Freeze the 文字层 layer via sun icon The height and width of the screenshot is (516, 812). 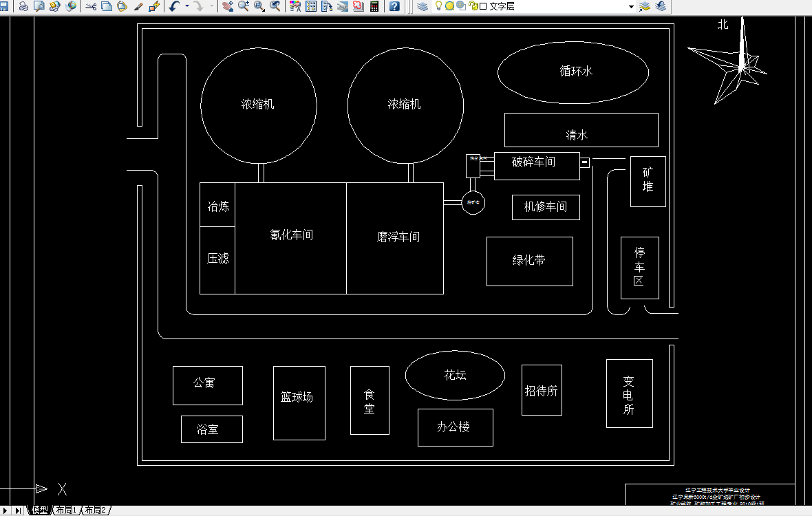pos(449,7)
